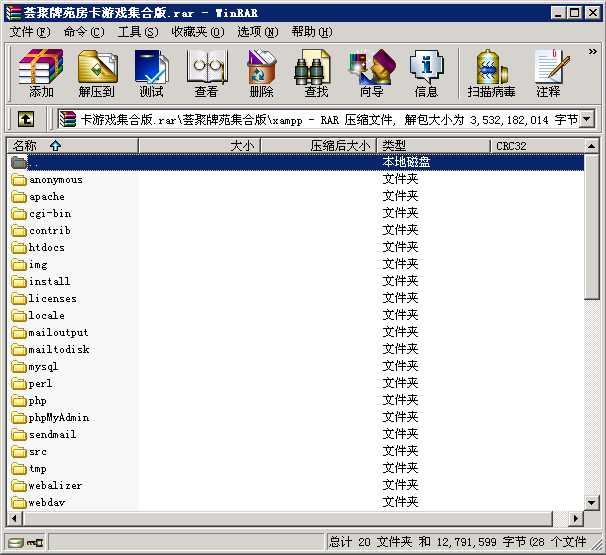This screenshot has width=606, height=555.
Task: Click the key password icon in status bar
Action: coord(35,543)
